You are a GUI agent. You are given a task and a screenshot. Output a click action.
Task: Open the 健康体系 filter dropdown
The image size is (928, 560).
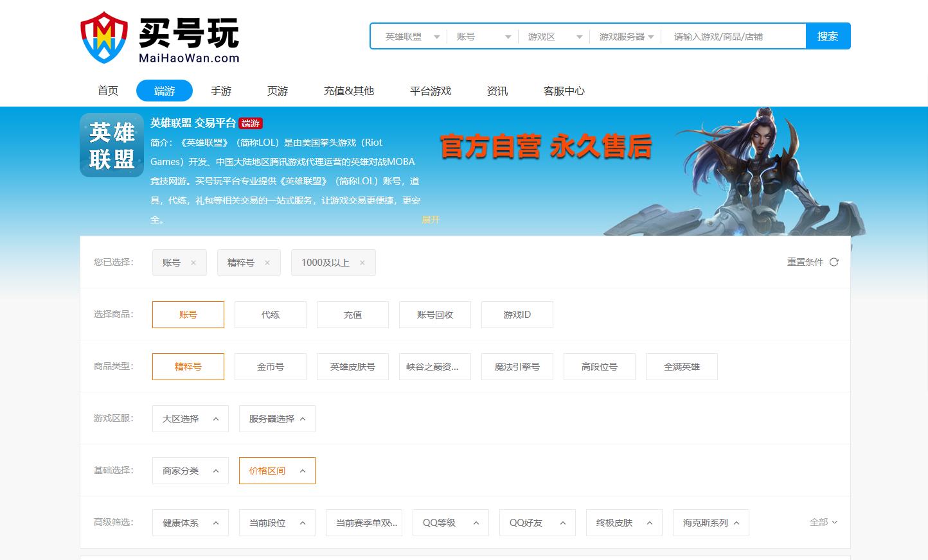[x=190, y=523]
